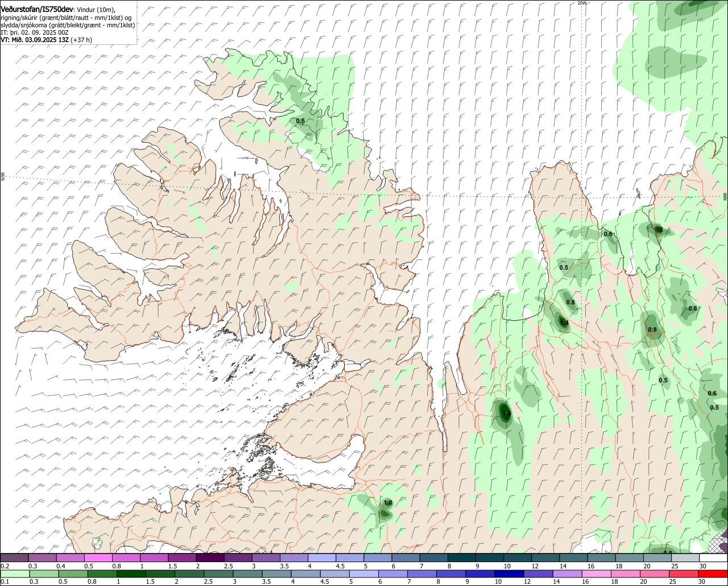
Task: Pick the rain legend swatch between 14 and 16
Action: pos(568,573)
